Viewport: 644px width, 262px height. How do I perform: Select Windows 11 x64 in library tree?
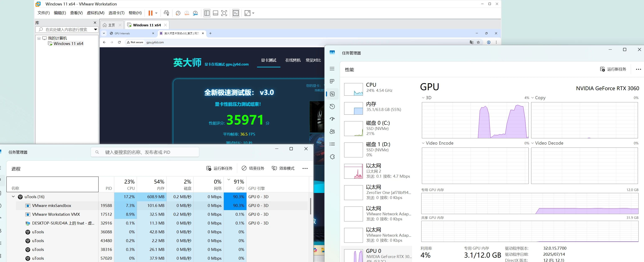68,44
